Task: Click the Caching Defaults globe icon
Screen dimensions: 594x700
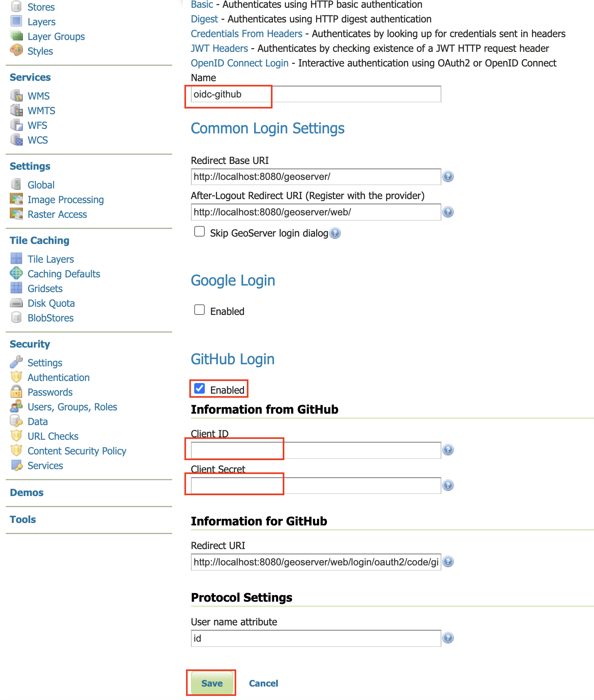Action: 16,273
